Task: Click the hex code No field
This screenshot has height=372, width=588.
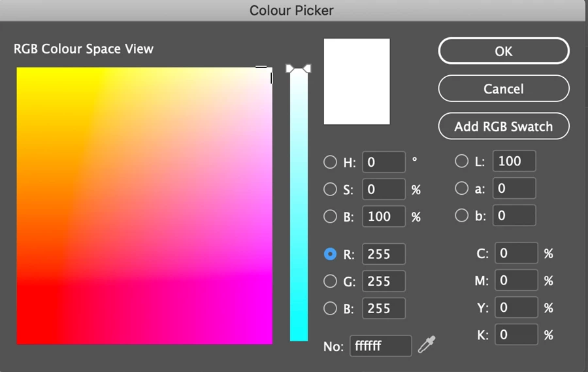Action: tap(380, 346)
